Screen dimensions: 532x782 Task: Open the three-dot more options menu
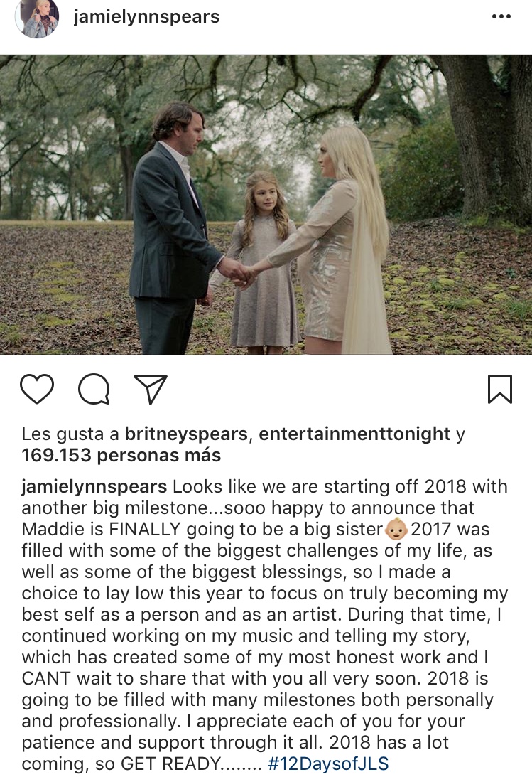pyautogui.click(x=501, y=17)
